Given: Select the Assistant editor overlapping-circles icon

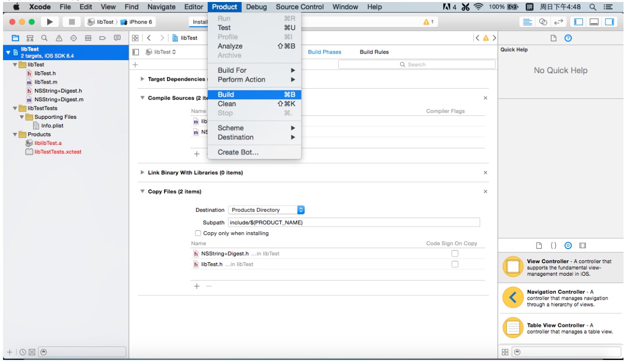Looking at the screenshot, I should click(543, 22).
